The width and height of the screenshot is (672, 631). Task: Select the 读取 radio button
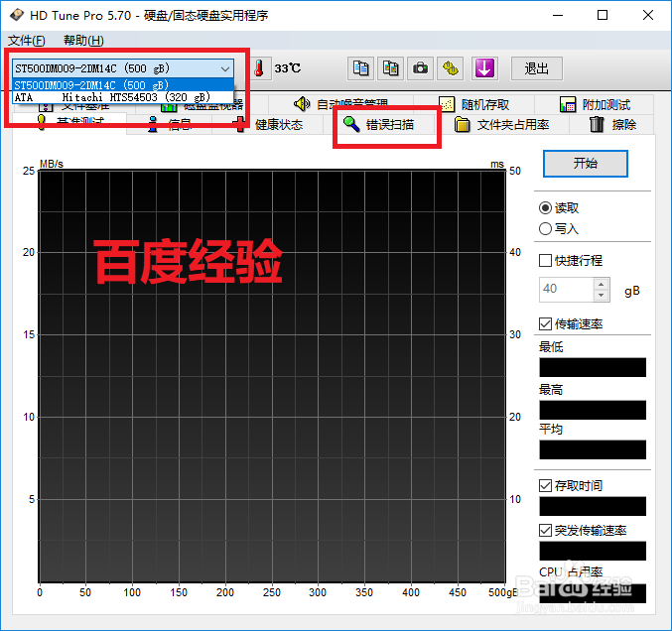tap(545, 208)
